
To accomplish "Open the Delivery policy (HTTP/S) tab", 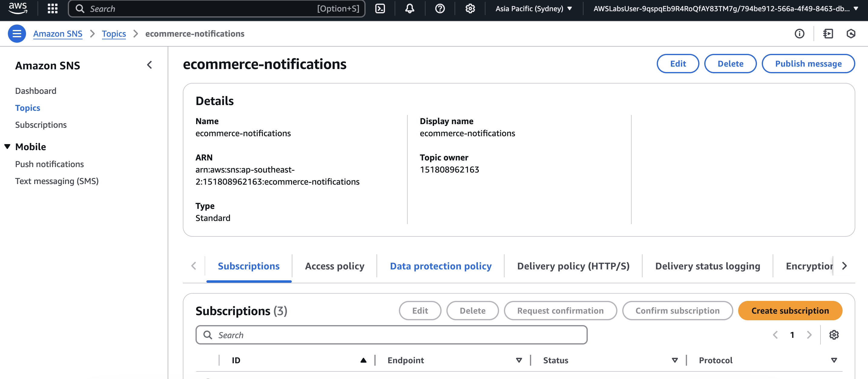I will point(573,266).
